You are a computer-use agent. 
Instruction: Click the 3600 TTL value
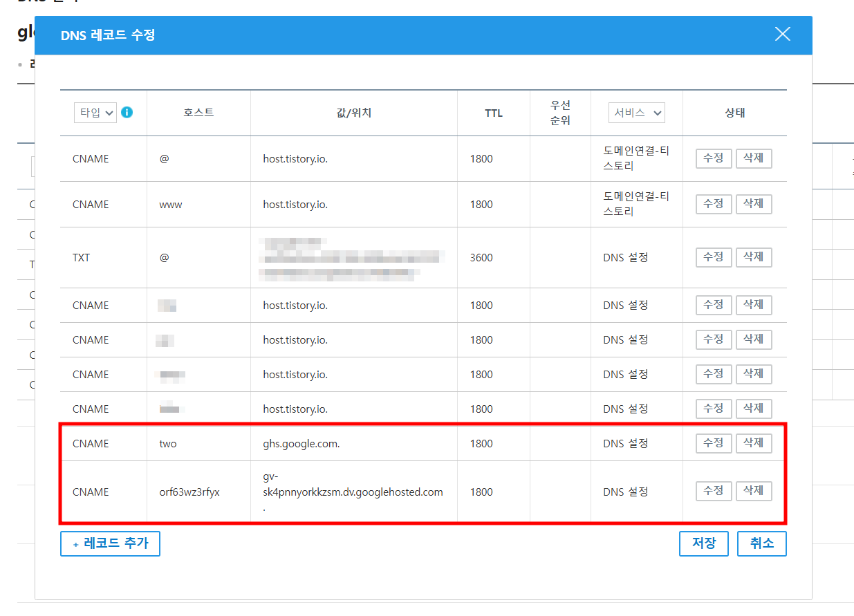tap(481, 258)
